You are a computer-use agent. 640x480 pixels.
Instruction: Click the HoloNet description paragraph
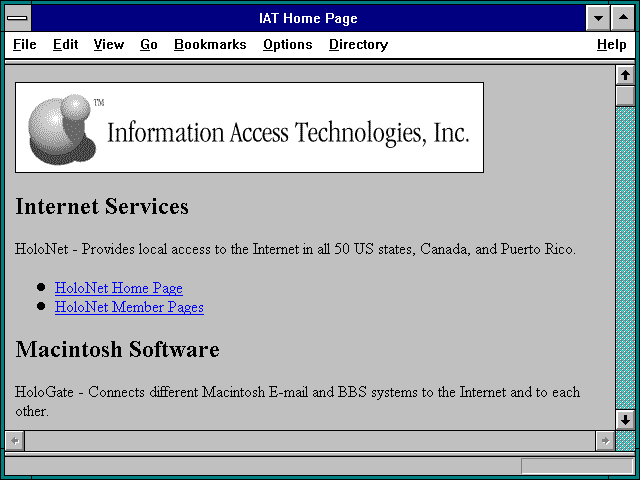295,249
